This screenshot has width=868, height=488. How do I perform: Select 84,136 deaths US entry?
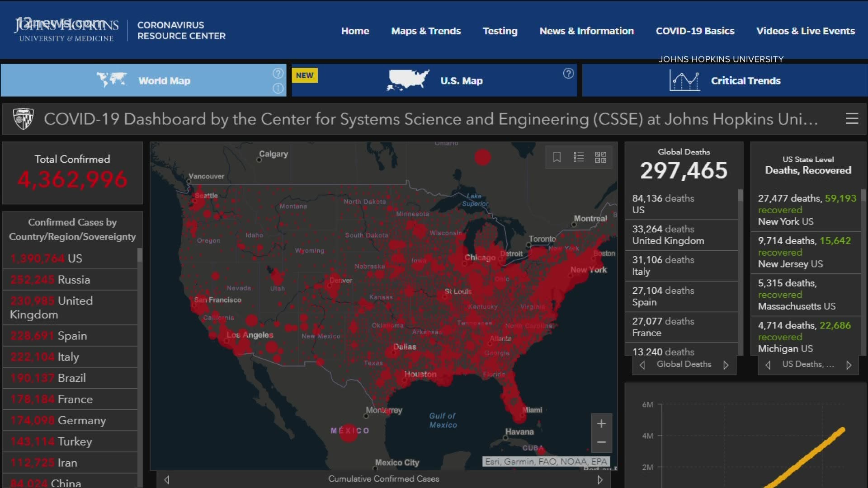pos(682,204)
